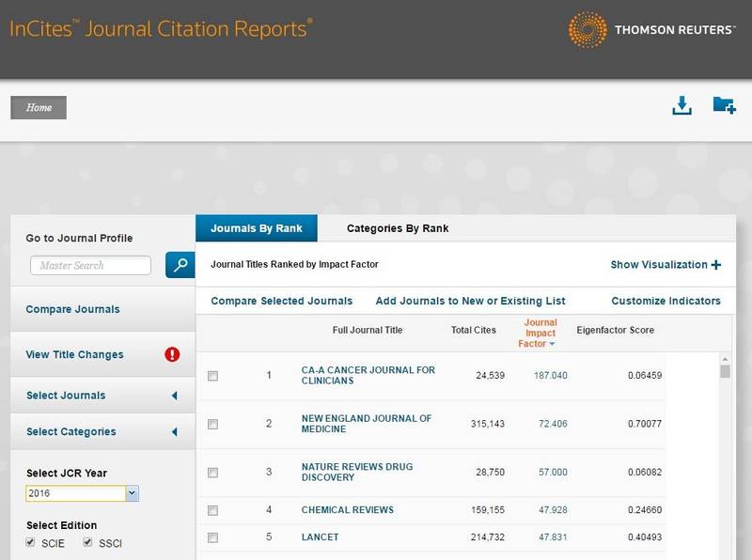Click the InCites Journal Citation Reports title
Screen dimensions: 752x560
[161, 29]
